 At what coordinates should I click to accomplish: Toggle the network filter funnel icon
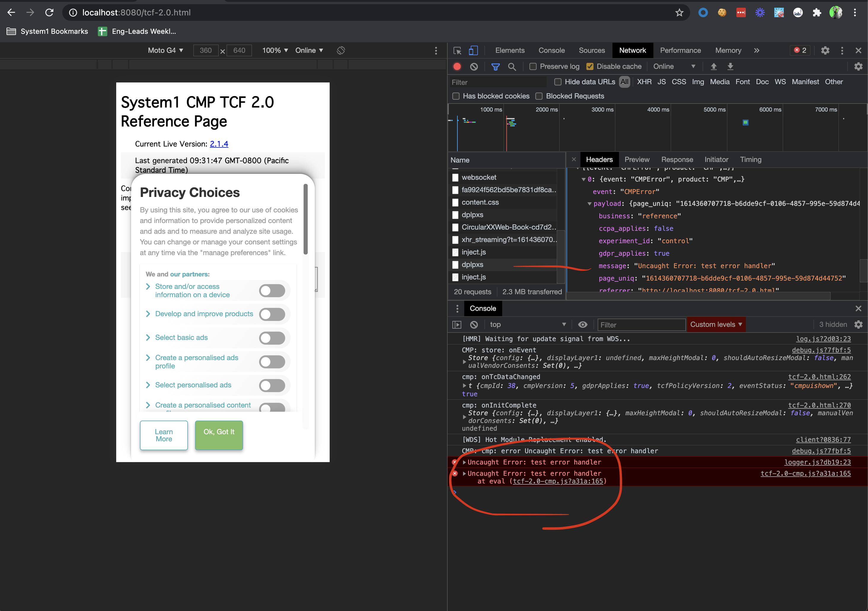[x=495, y=66]
